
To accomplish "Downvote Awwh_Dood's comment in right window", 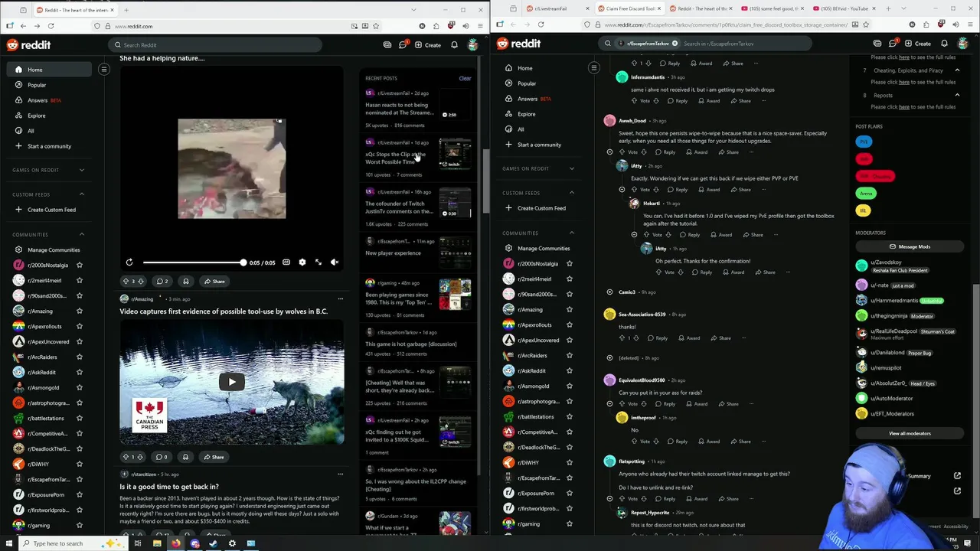I will pyautogui.click(x=643, y=152).
